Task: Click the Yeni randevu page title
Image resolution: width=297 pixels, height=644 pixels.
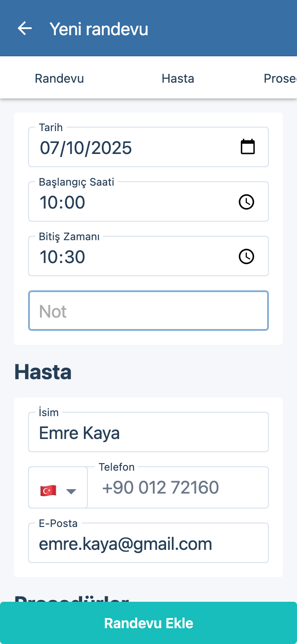Action: [x=99, y=29]
